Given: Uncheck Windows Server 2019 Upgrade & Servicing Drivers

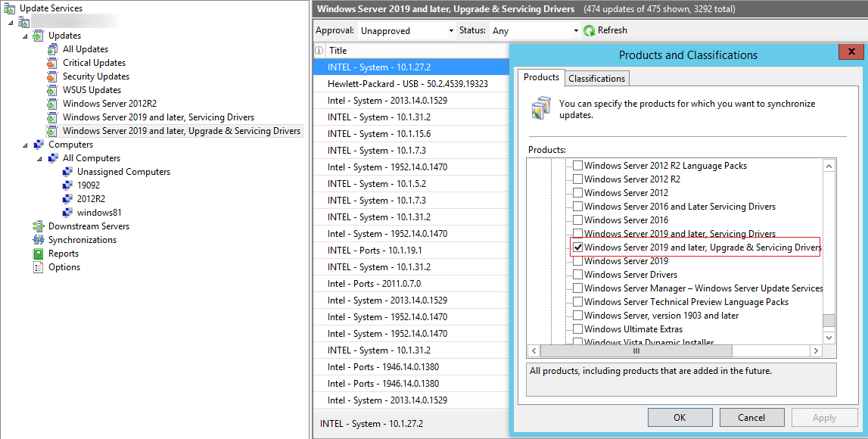Looking at the screenshot, I should (x=577, y=248).
